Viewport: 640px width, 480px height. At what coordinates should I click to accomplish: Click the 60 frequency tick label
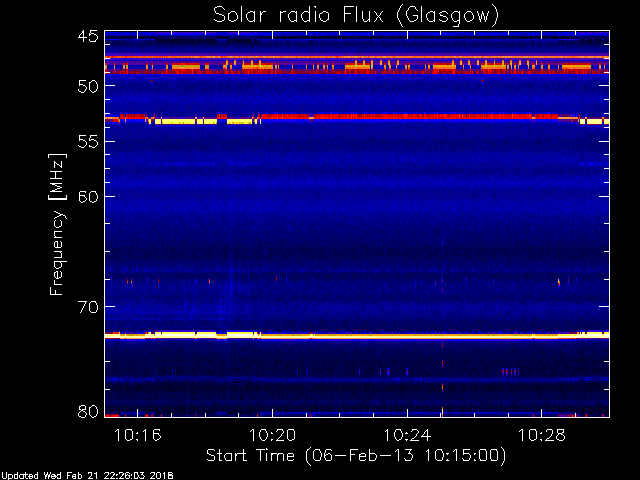click(x=88, y=197)
